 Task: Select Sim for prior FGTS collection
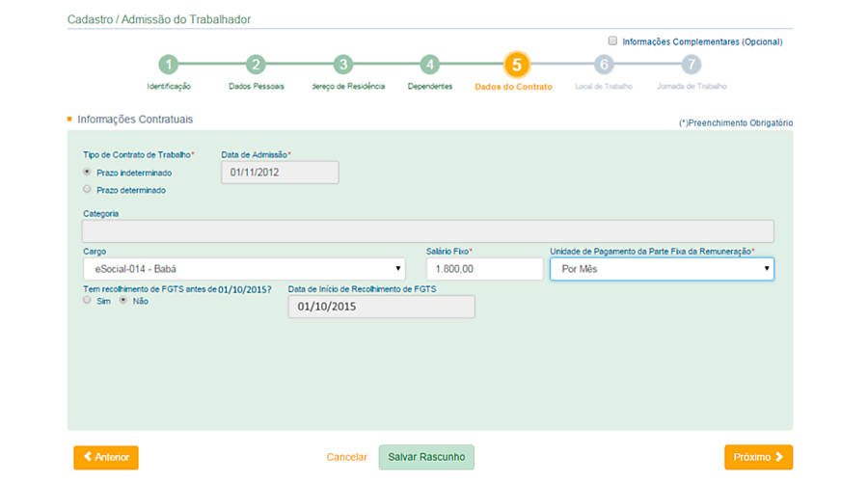(88, 301)
